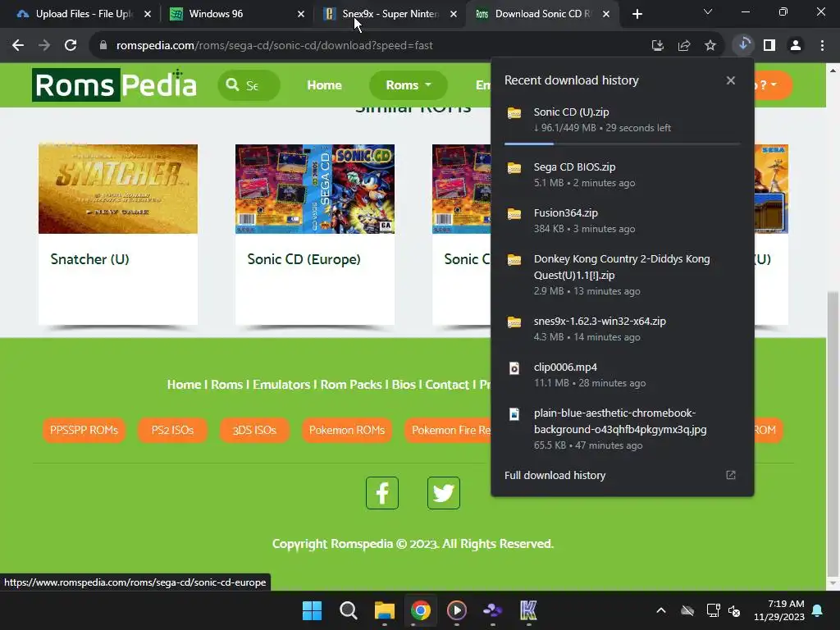Open the Chrome profile menu
The height and width of the screenshot is (630, 840).
(796, 46)
